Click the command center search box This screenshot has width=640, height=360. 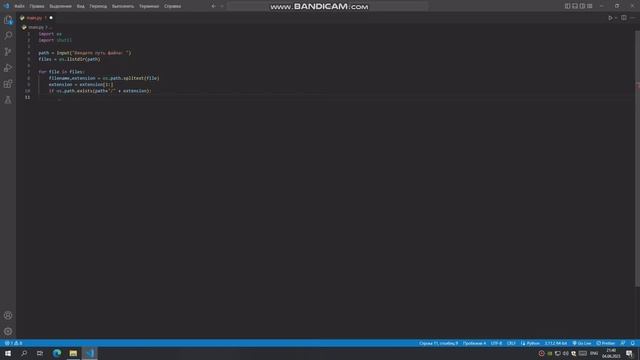[328, 6]
